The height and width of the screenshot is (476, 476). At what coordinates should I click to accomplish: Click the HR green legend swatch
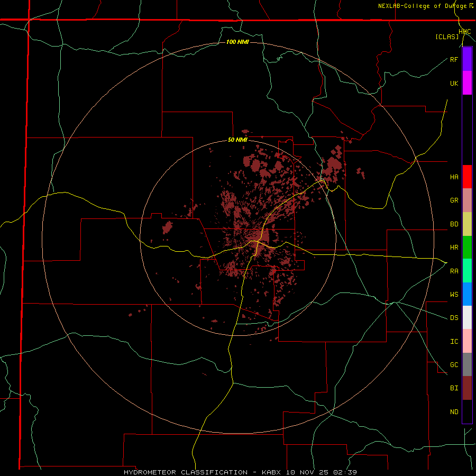[x=467, y=248]
